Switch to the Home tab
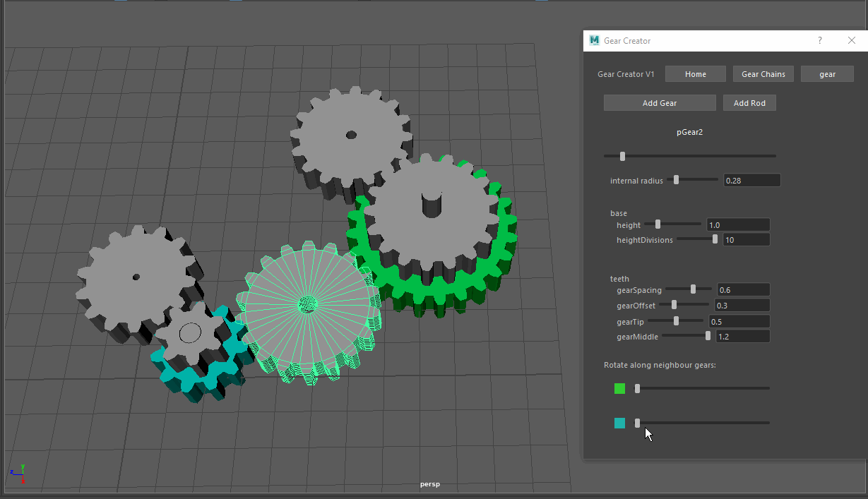Screen dimensions: 868x499 coord(695,73)
